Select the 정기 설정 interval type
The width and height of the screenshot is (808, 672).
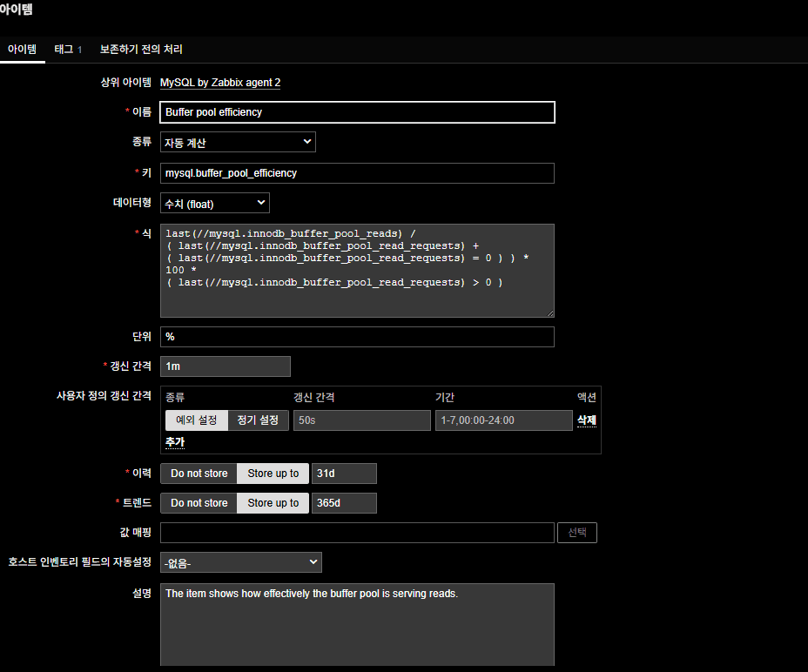258,420
